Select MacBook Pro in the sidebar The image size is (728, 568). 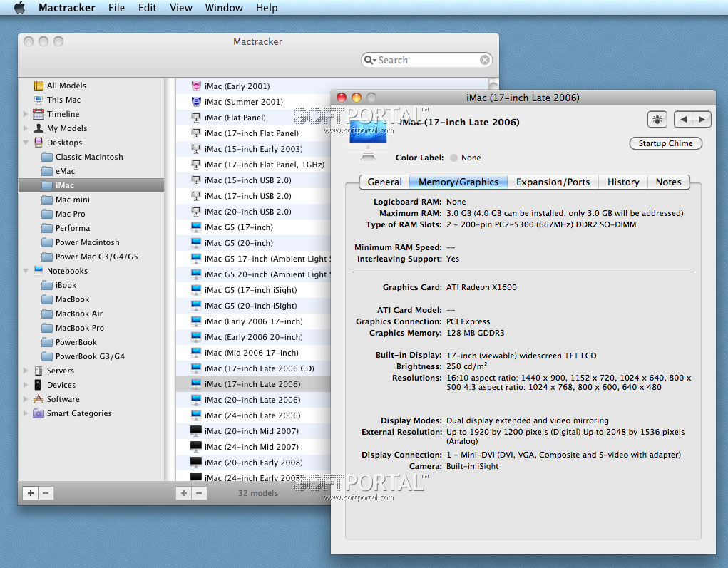click(x=79, y=328)
